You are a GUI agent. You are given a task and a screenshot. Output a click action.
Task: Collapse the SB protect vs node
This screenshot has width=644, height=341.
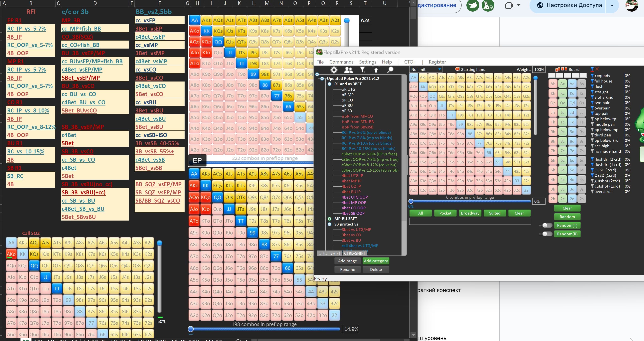pos(330,224)
